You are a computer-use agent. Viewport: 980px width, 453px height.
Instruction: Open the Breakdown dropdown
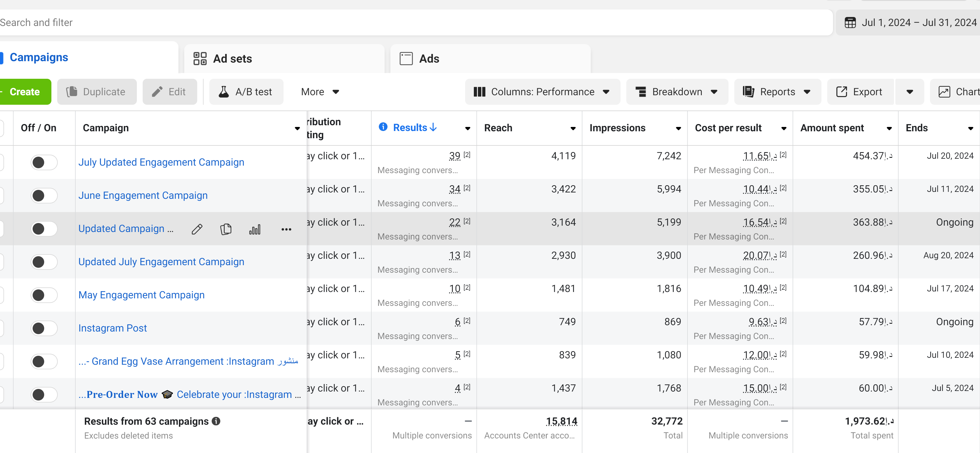[677, 92]
